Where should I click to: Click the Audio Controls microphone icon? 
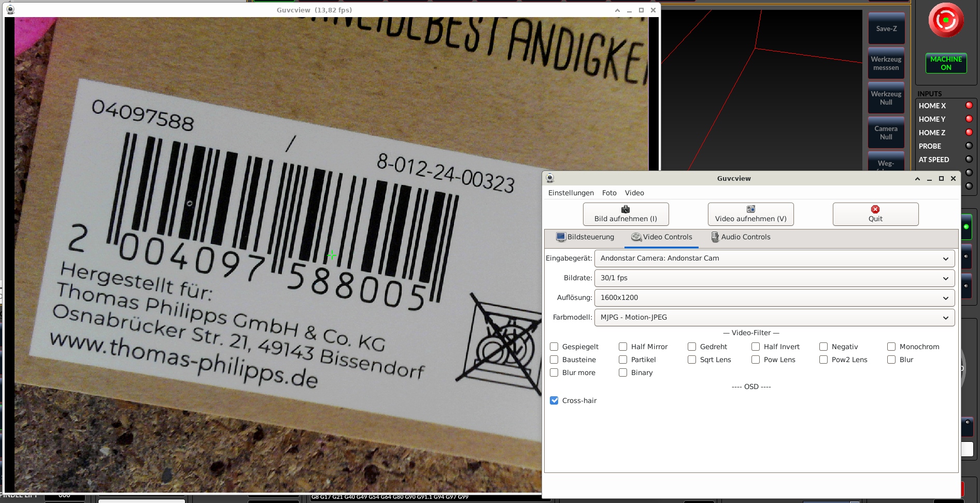(715, 237)
